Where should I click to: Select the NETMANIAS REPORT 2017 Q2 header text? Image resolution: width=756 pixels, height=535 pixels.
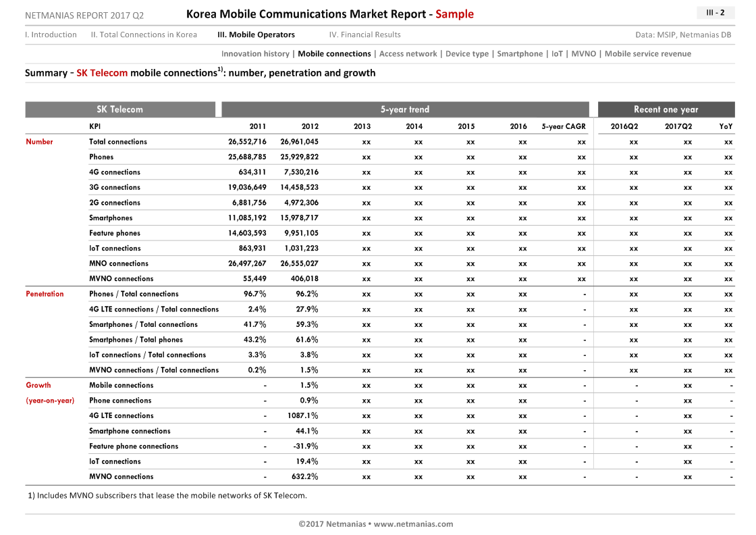(x=84, y=16)
